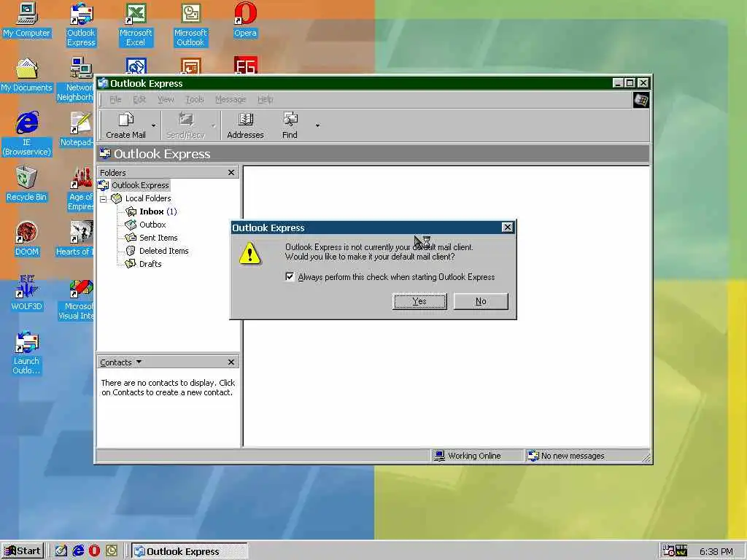Click the Start button
Screen dimensions: 747x560
click(x=23, y=551)
